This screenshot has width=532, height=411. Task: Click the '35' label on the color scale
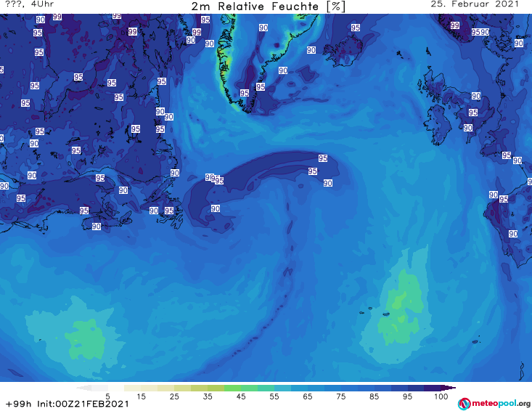(208, 396)
